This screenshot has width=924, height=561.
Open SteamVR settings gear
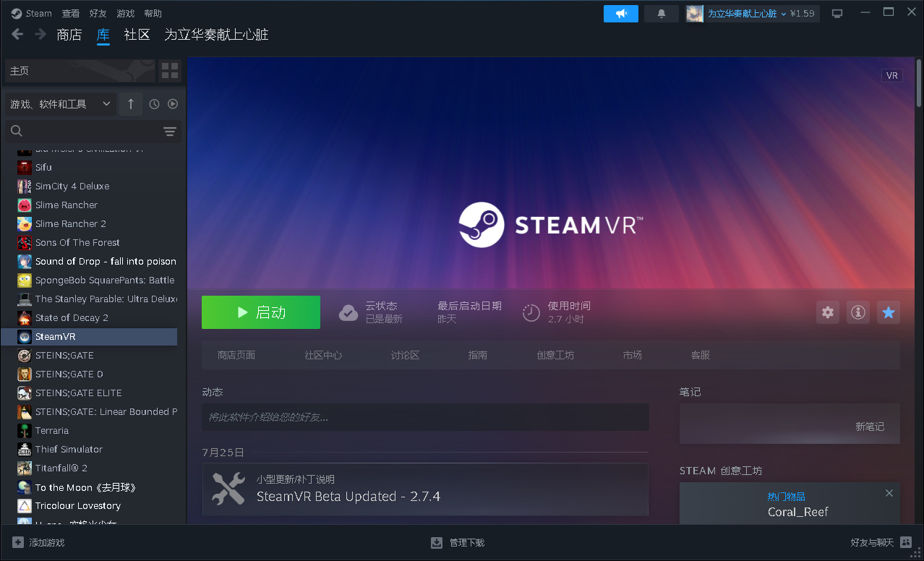[828, 312]
